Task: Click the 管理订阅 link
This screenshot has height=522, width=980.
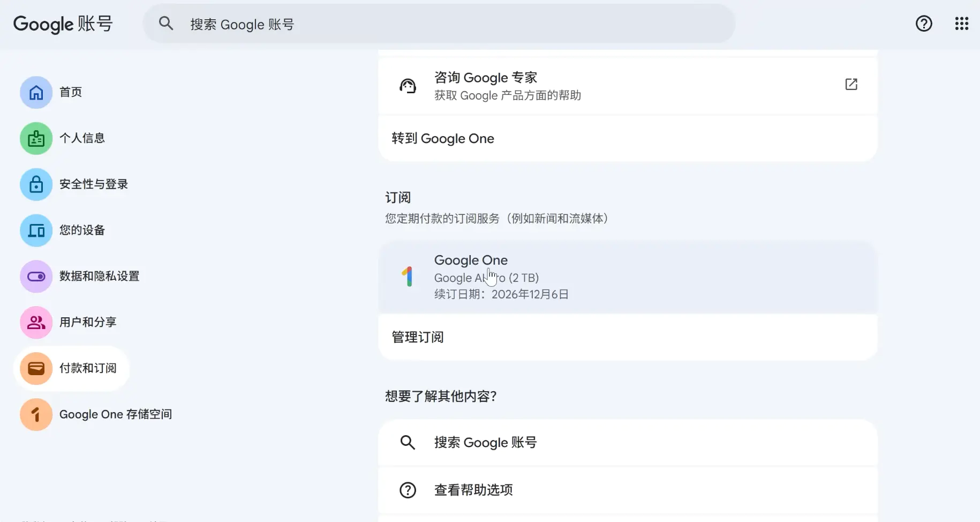Action: (x=418, y=337)
